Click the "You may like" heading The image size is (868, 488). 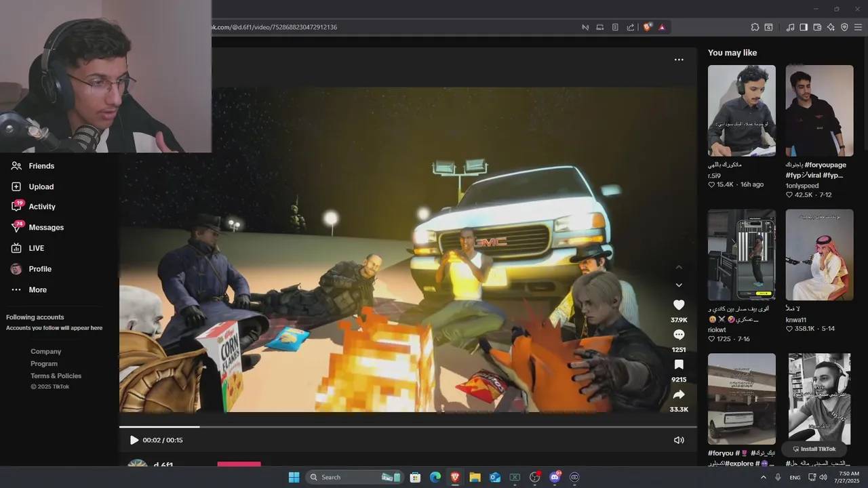[x=732, y=53]
